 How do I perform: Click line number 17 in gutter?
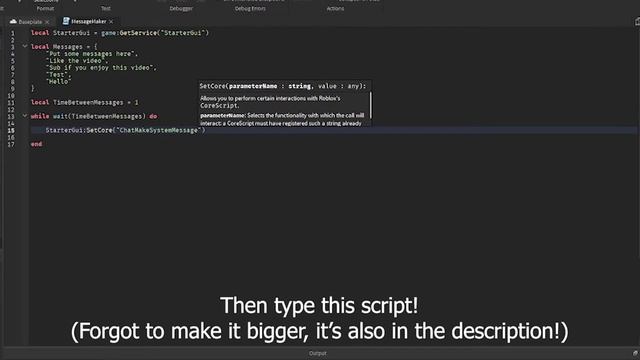(x=11, y=144)
